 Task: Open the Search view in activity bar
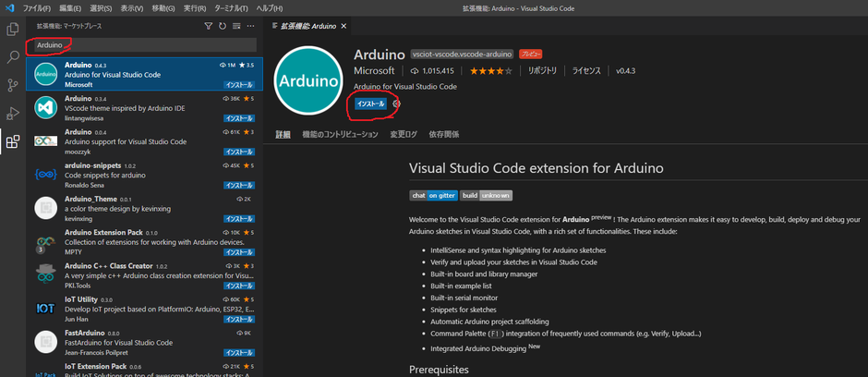(x=12, y=57)
